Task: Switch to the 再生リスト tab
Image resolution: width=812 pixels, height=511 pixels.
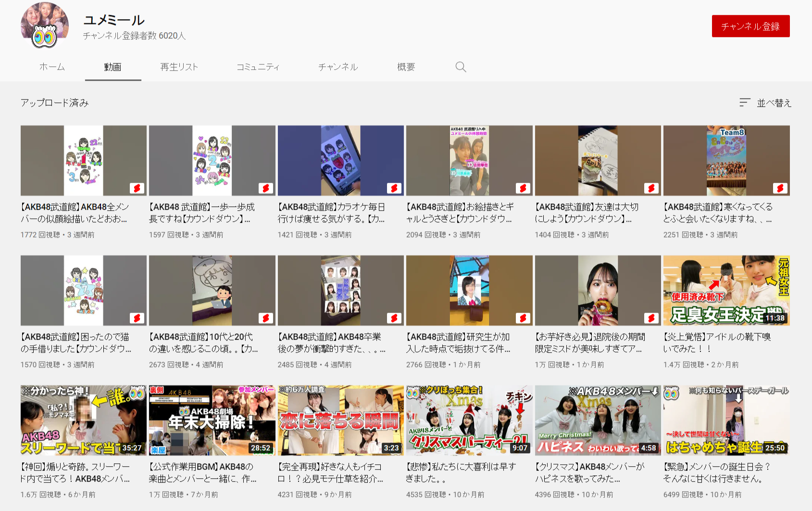Action: pos(179,67)
